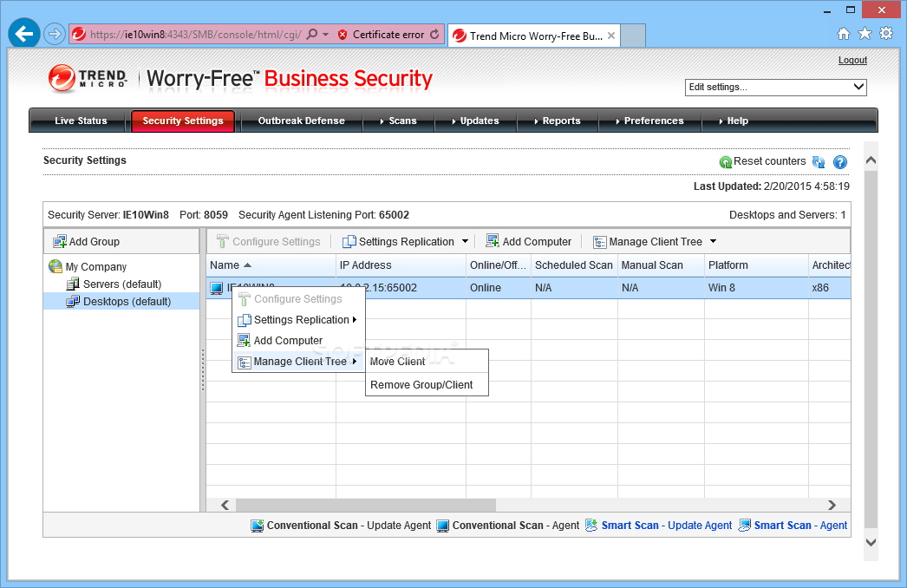Screen dimensions: 907x588
Task: Open the Help menu
Action: click(734, 121)
